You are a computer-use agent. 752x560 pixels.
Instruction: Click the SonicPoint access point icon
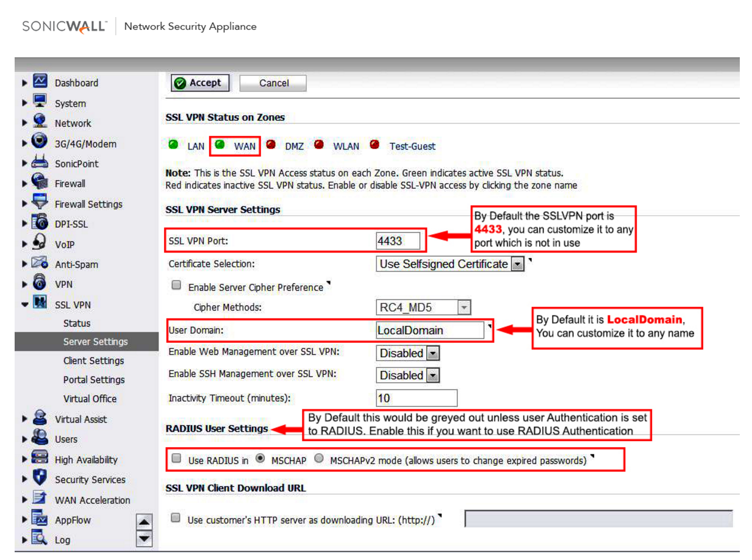click(x=40, y=162)
